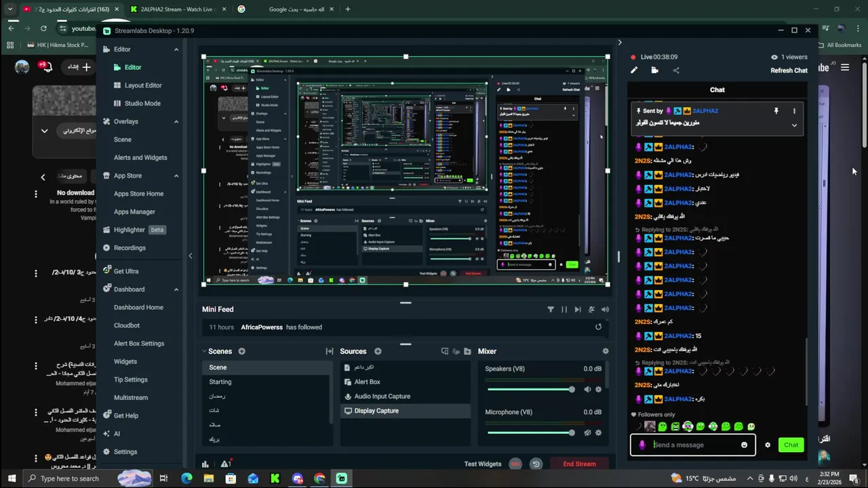Click the clip camera icon

point(654,70)
